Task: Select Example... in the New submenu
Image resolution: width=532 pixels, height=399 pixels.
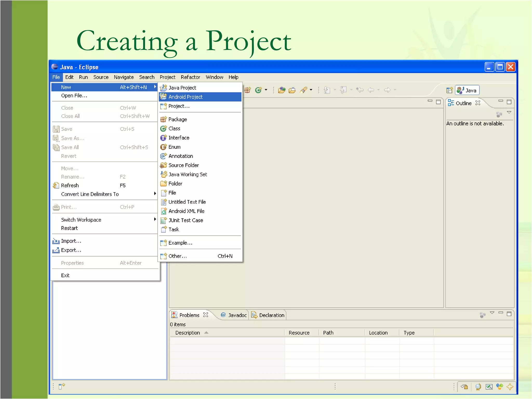Action: pyautogui.click(x=200, y=243)
